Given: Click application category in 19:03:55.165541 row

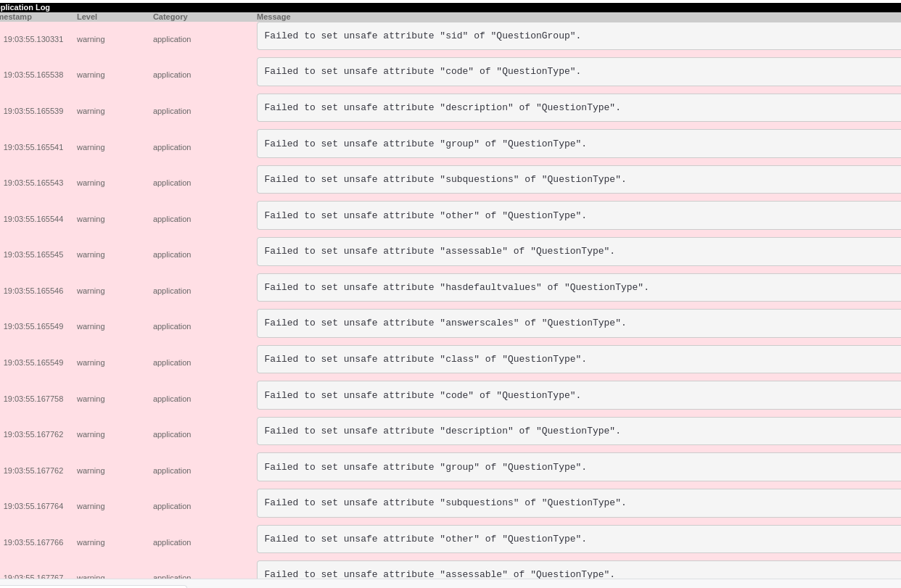Looking at the screenshot, I should click(172, 147).
